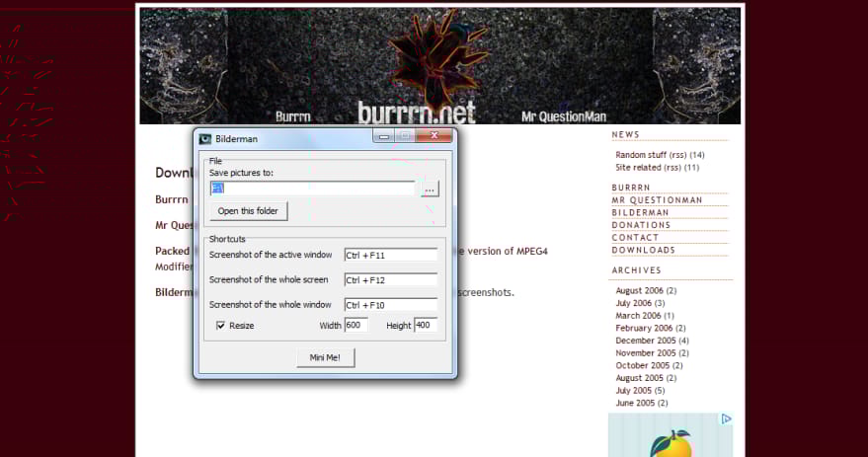Click the rss link next to Site related
868x457 pixels.
(672, 167)
